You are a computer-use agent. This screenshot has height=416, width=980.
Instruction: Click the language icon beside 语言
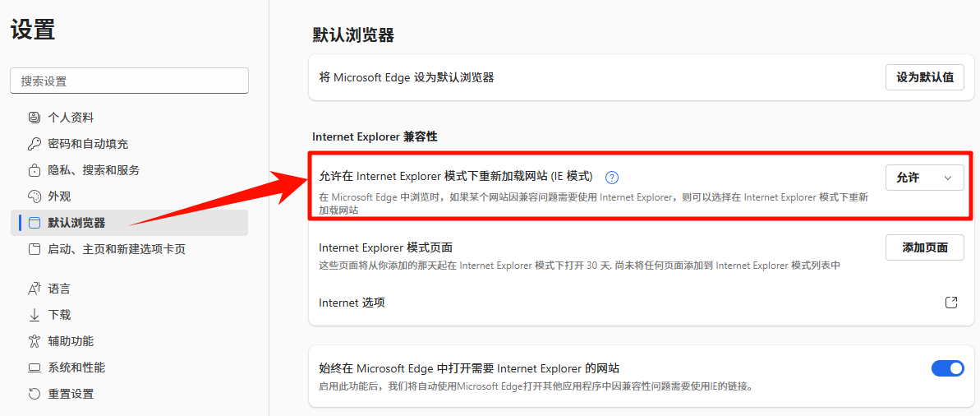tap(35, 289)
